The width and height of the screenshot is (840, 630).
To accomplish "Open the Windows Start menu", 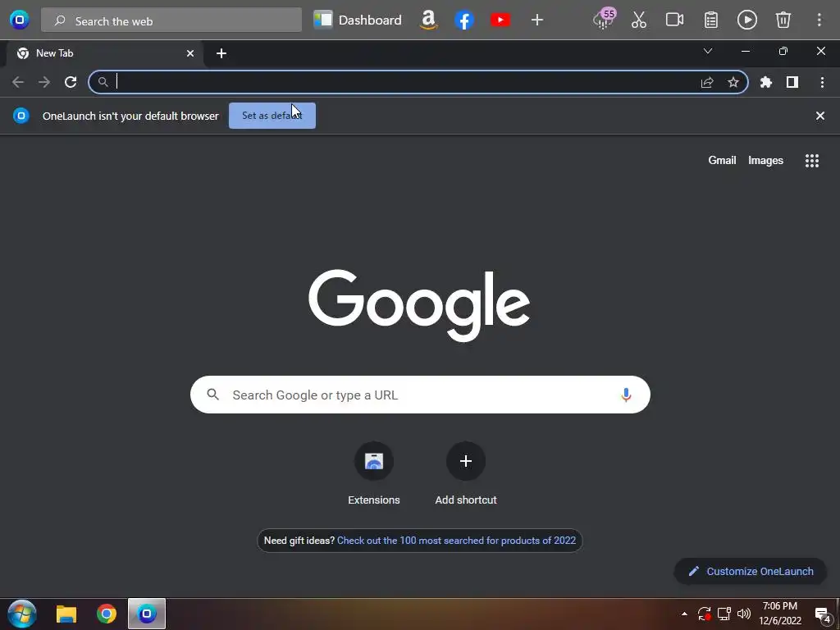I will (x=22, y=614).
